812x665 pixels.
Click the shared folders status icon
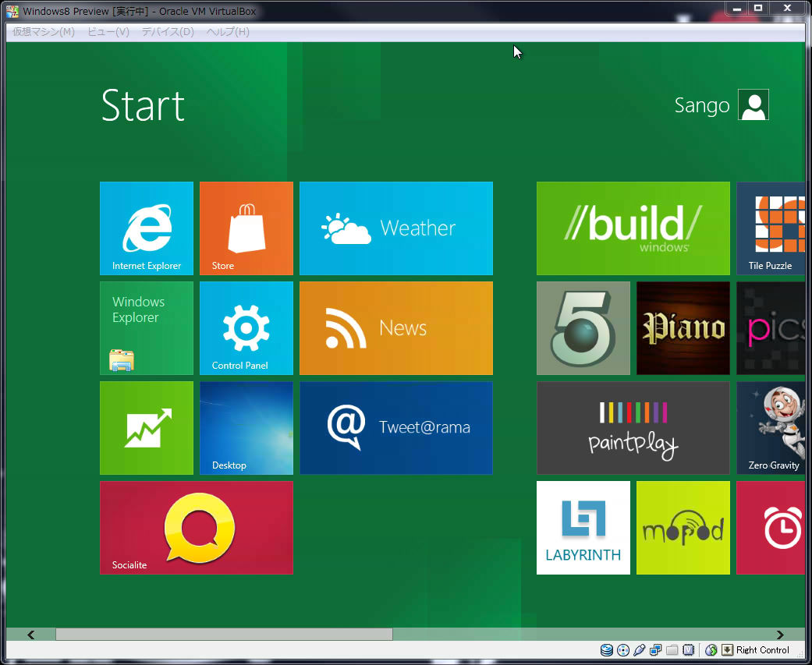[x=672, y=650]
